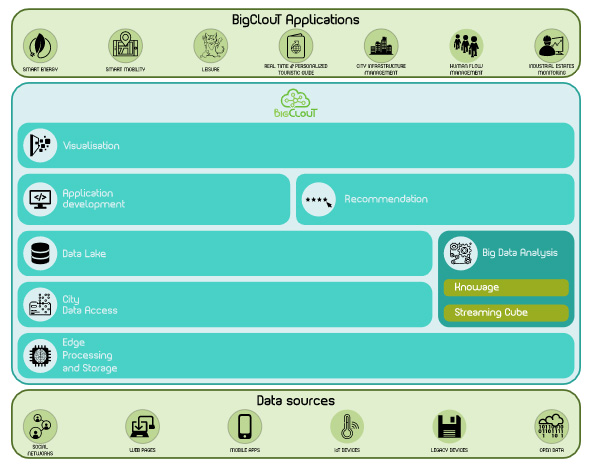This screenshot has width=595, height=465.
Task: Click the Web Pages download icon
Action: (x=142, y=426)
